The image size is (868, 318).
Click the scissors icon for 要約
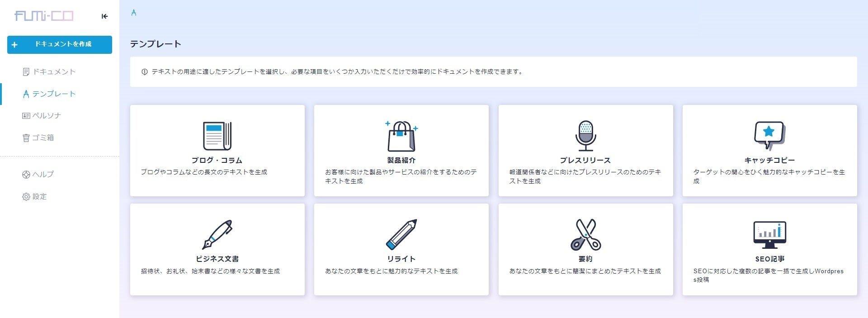(585, 235)
